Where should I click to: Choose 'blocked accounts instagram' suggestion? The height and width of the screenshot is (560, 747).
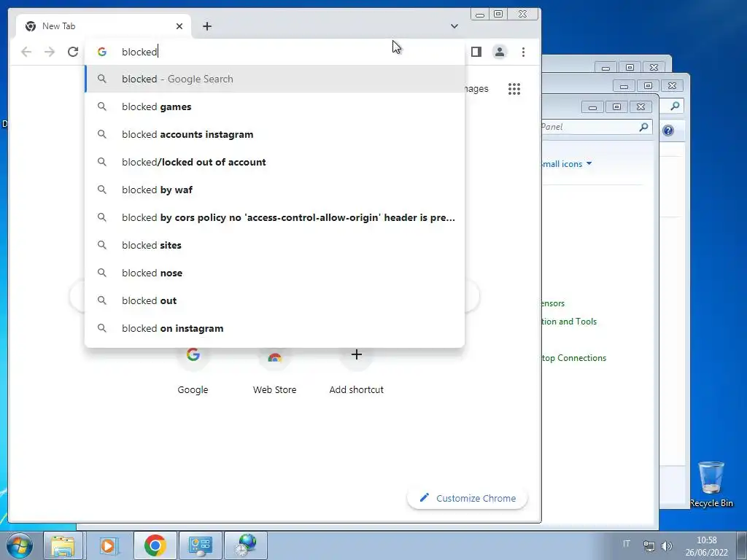pos(274,134)
